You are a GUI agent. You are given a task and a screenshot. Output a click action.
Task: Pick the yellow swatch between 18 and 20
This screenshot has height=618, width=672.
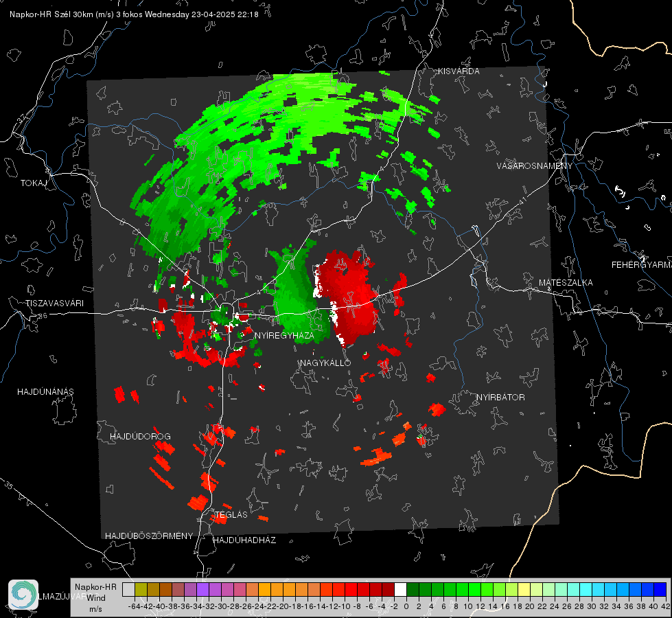[524, 590]
